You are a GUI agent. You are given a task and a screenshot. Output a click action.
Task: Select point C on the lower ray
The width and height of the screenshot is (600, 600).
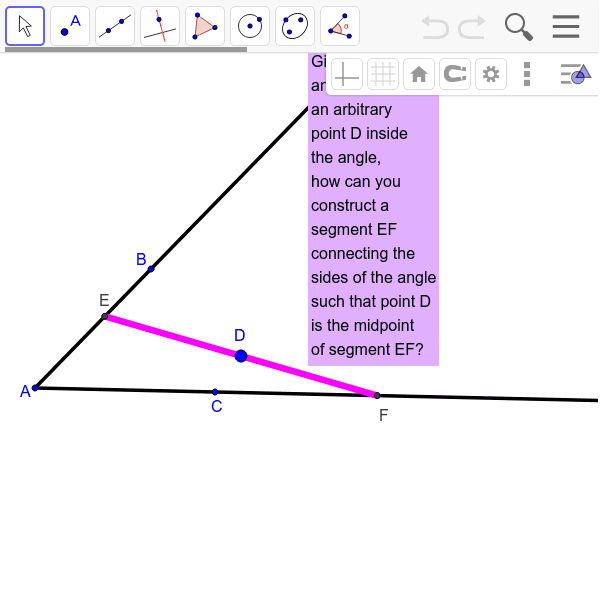coord(215,392)
